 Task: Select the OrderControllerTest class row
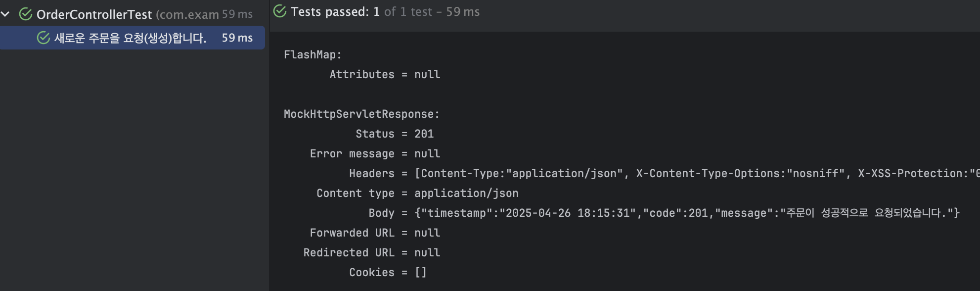[x=133, y=14]
